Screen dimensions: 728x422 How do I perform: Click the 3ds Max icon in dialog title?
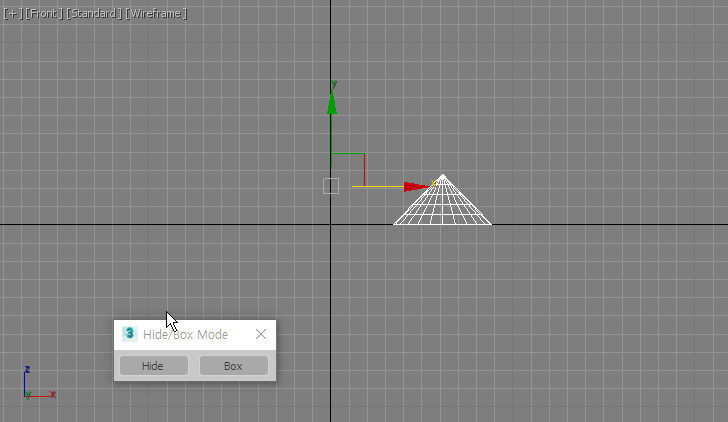(x=130, y=334)
